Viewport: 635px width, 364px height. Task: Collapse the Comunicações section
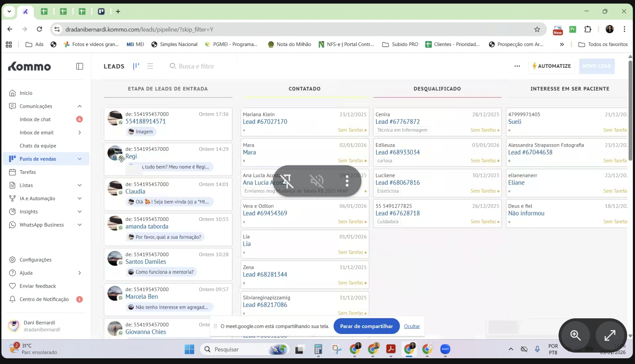tap(80, 106)
